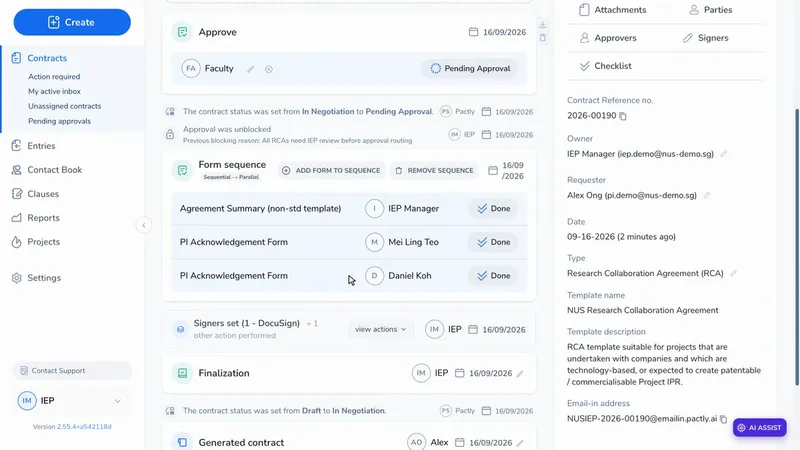Click the Finalization step icon
This screenshot has height=450, width=800.
click(x=182, y=373)
